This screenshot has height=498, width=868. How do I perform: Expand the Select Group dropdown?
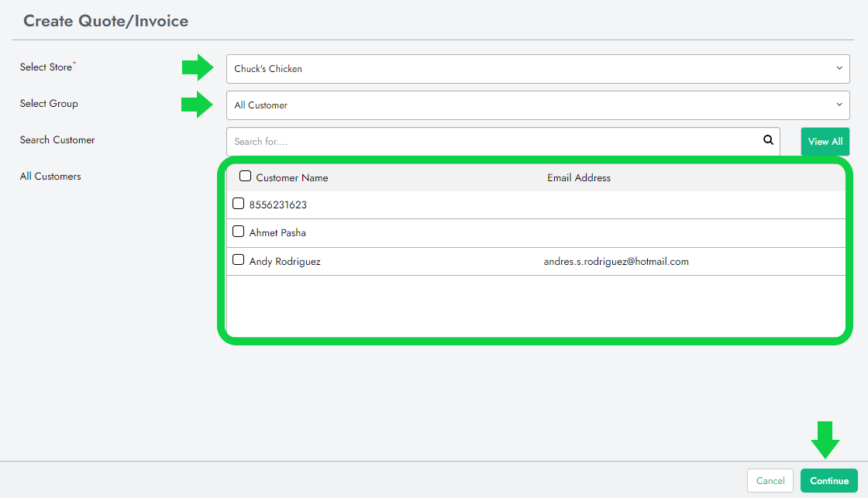click(x=537, y=105)
